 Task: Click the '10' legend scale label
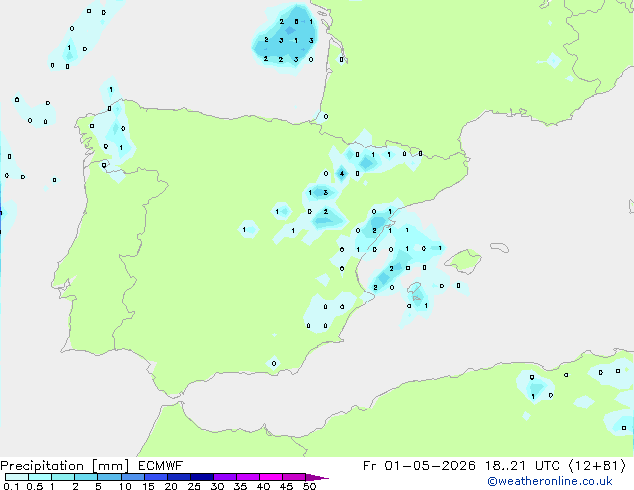click(125, 486)
